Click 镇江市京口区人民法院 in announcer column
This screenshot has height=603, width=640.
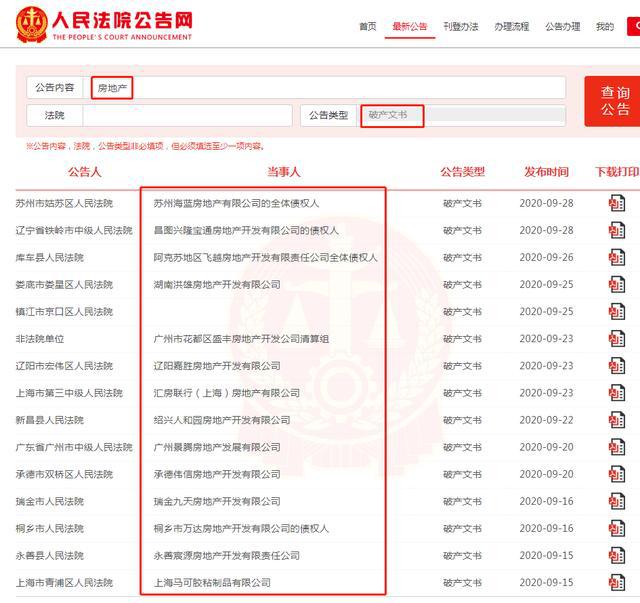(x=64, y=312)
